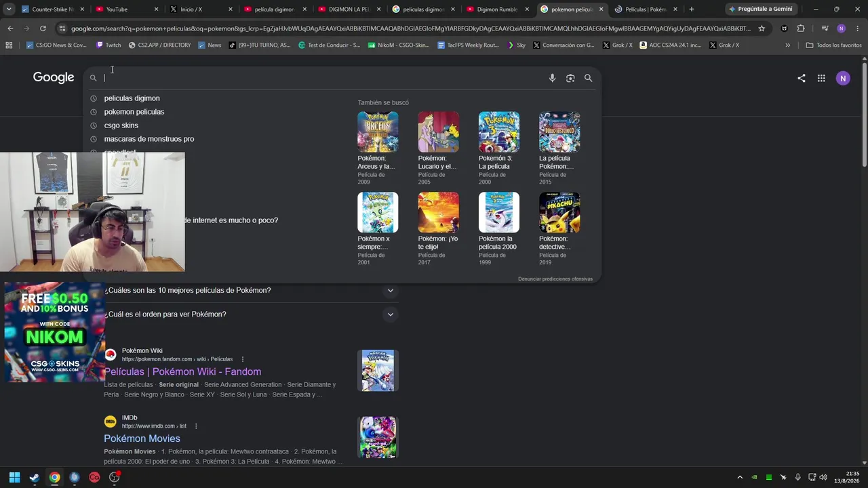Open the Google account avatar on the page

[x=843, y=78]
